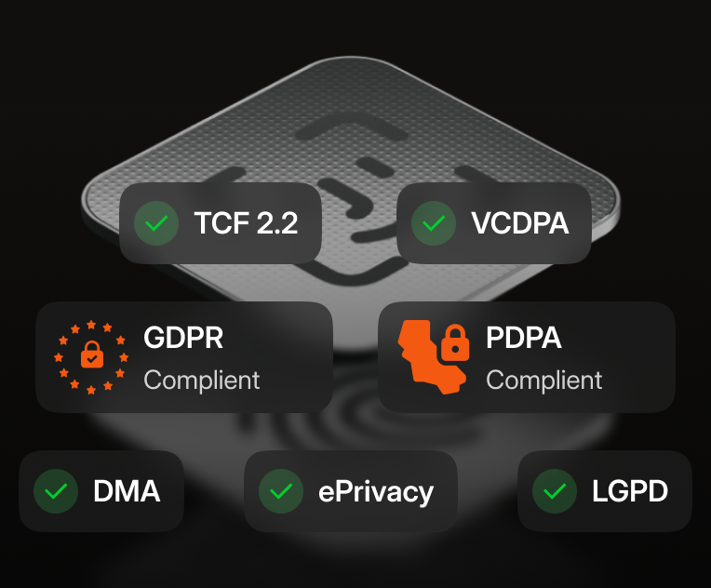Select the VCDPA badge label
This screenshot has height=588, width=711.
pos(519,223)
